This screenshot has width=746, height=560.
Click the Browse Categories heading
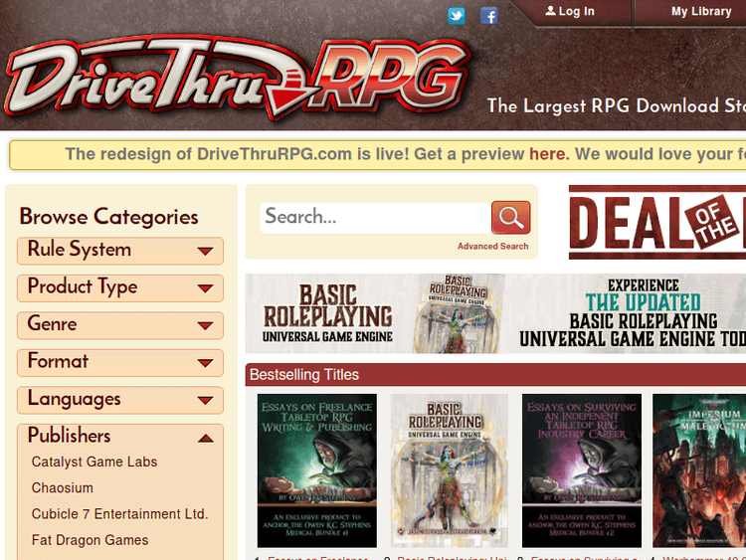point(109,218)
